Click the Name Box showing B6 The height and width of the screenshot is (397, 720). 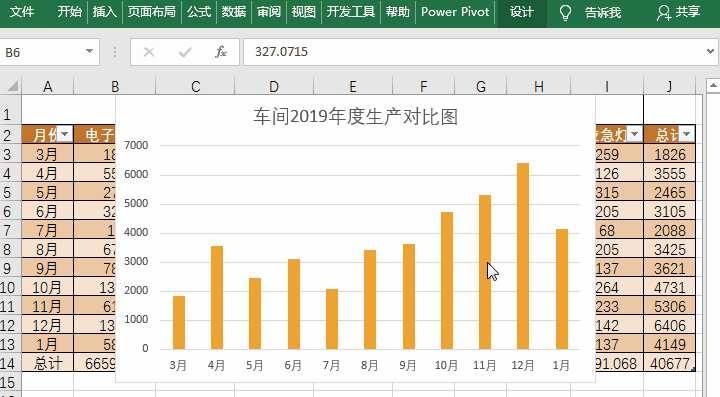(42, 52)
